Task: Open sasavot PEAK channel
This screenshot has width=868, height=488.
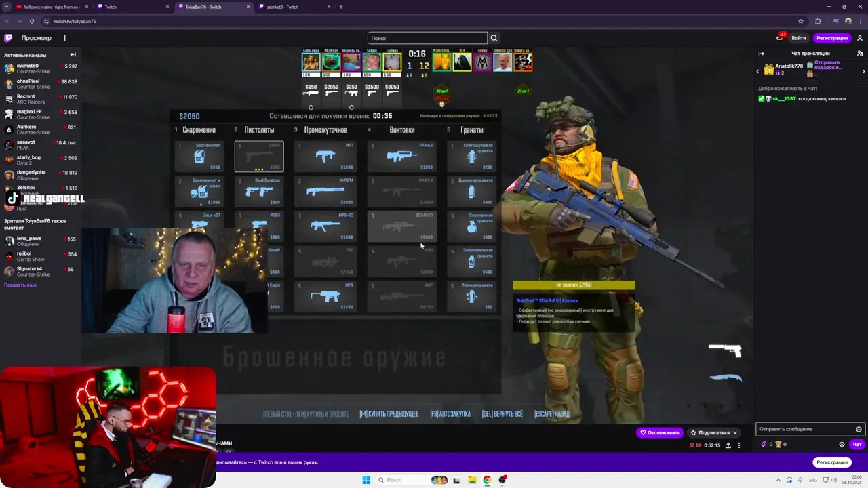Action: tap(41, 144)
